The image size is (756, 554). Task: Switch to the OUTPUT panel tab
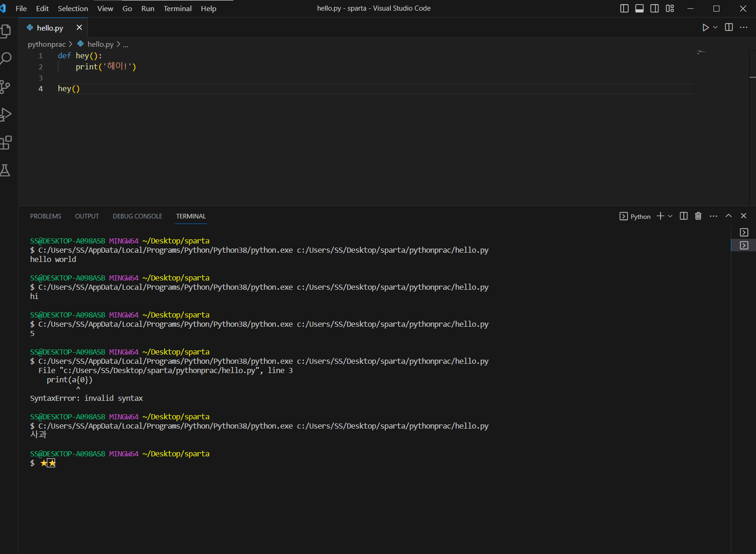[87, 216]
